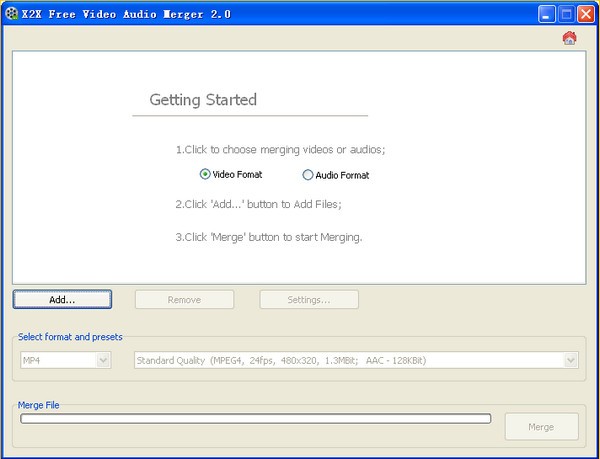Click text "2.Click 'Add...' button to Add Files;"
The width and height of the screenshot is (600, 459).
(x=259, y=204)
